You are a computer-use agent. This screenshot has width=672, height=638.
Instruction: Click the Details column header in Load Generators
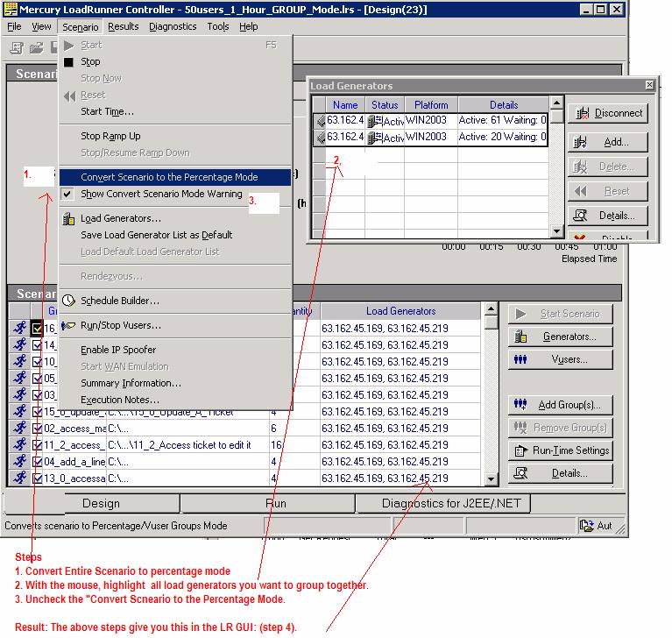[x=504, y=105]
